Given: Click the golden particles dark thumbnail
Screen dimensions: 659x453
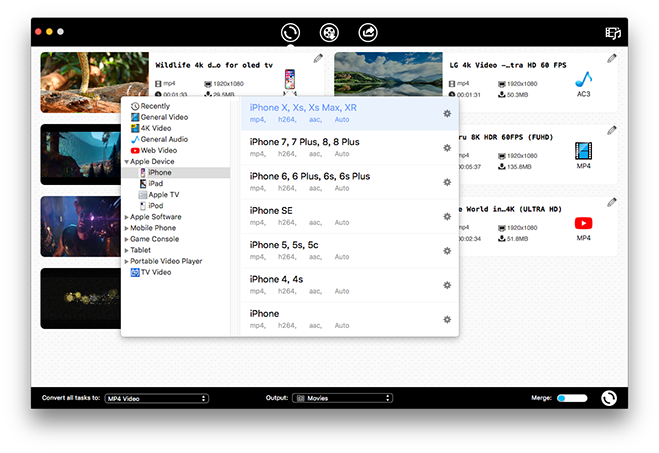Looking at the screenshot, I should pyautogui.click(x=81, y=298).
